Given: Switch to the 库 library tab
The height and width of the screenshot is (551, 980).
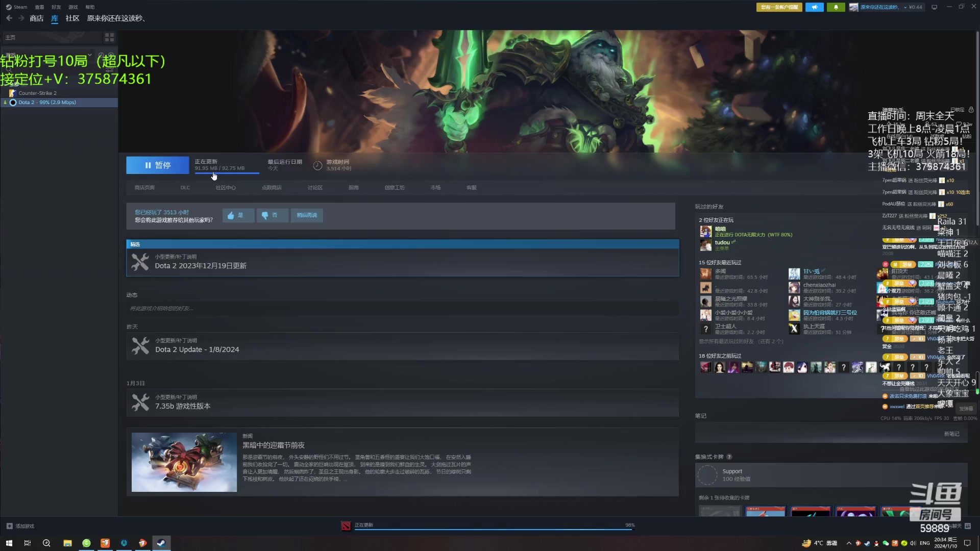Looking at the screenshot, I should click(55, 18).
